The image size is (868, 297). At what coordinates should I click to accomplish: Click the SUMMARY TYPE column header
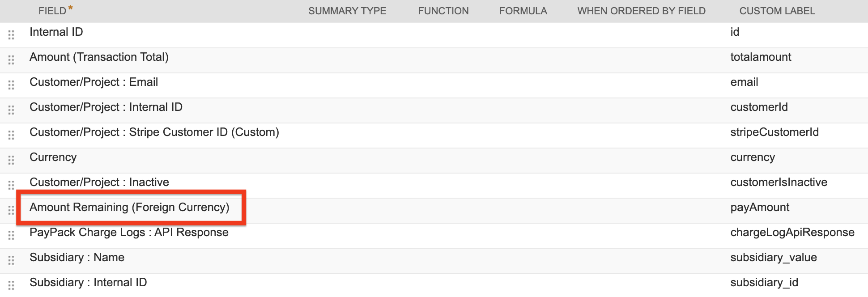click(347, 11)
